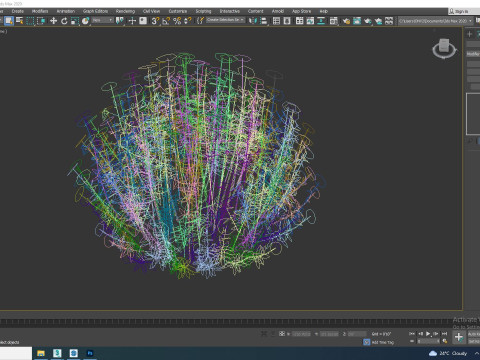Toggle the Ribbon display
This screenshot has width=480, height=360.
300,21
